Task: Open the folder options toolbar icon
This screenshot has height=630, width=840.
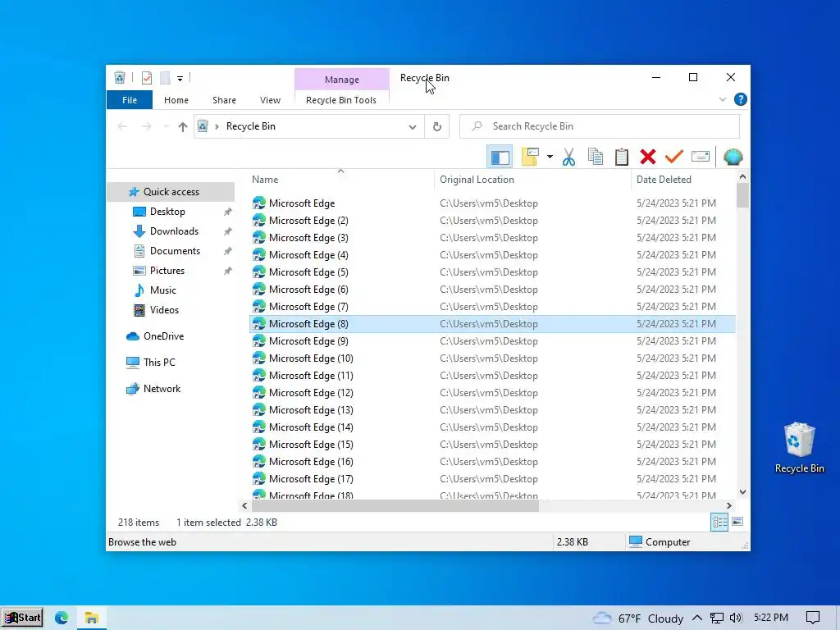Action: point(530,157)
